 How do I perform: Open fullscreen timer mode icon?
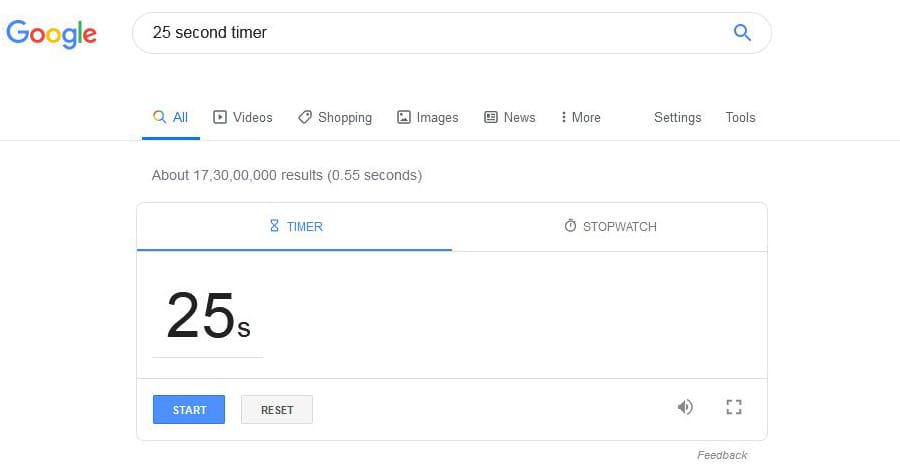(734, 407)
